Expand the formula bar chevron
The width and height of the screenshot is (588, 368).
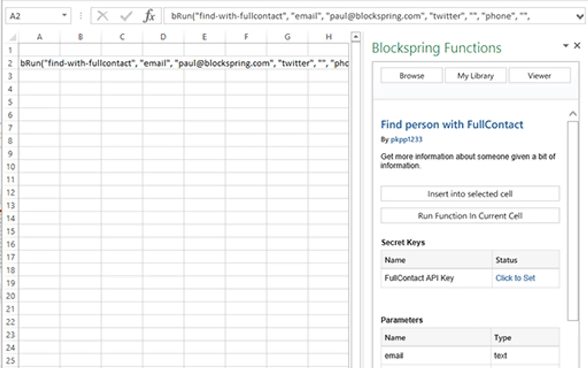tap(580, 17)
